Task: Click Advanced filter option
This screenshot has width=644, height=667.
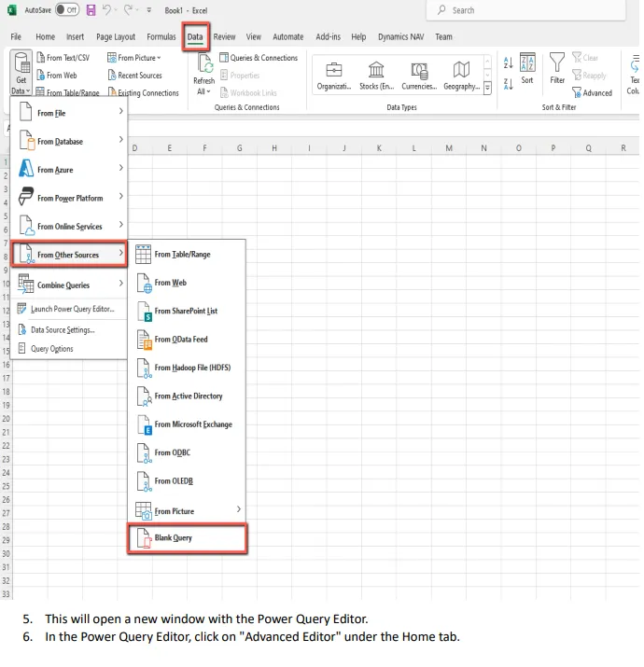Action: tap(592, 92)
